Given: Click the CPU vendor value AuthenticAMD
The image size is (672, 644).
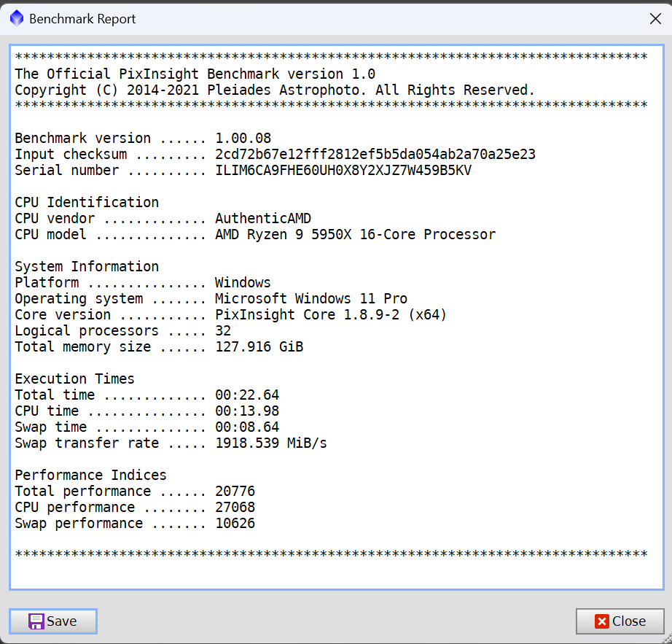Looking at the screenshot, I should coord(262,218).
